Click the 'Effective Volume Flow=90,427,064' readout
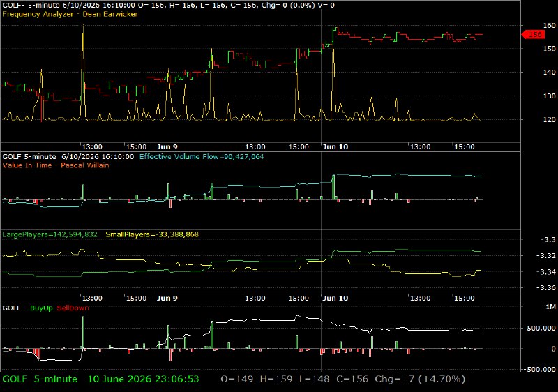This screenshot has width=558, height=392. click(202, 156)
